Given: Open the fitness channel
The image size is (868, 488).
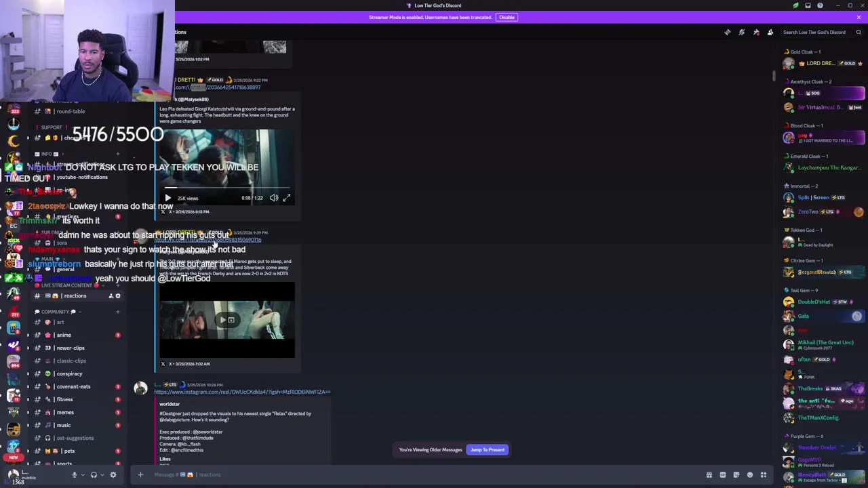Looking at the screenshot, I should coord(77,399).
